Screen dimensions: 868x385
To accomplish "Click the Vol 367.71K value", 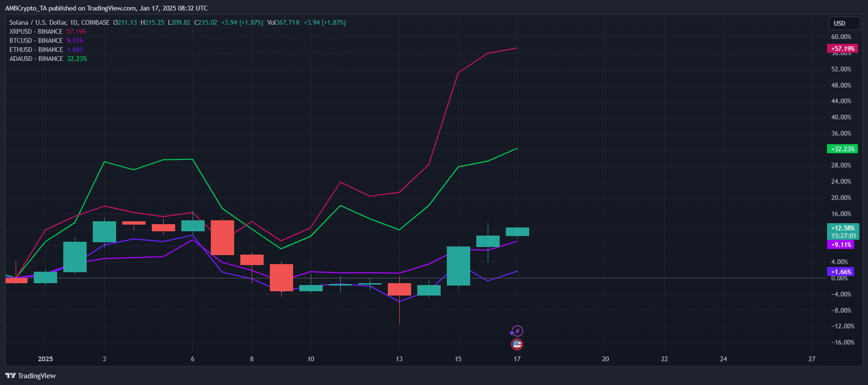I will [284, 22].
